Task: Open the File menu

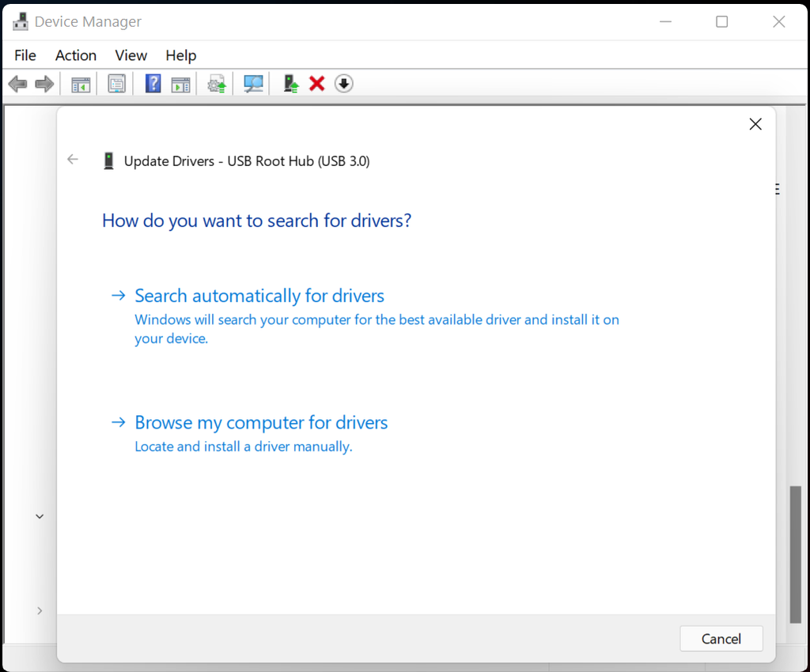Action: point(25,55)
